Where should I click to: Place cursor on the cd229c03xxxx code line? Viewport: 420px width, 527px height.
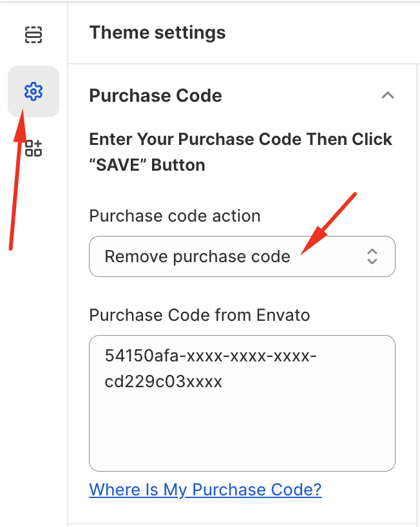click(163, 381)
